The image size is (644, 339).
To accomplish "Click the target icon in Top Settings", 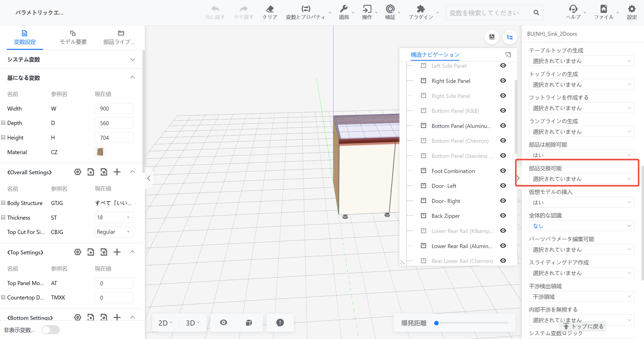I will (78, 252).
